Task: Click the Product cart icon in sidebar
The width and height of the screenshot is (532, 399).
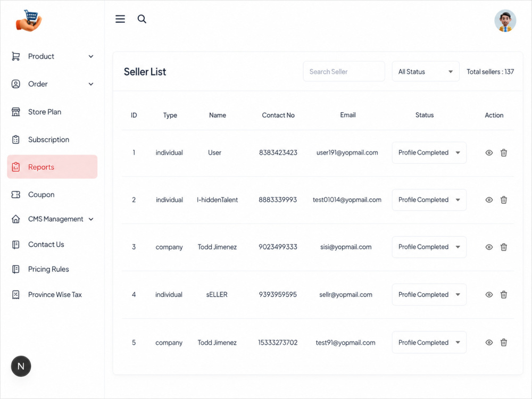Action: coord(15,56)
